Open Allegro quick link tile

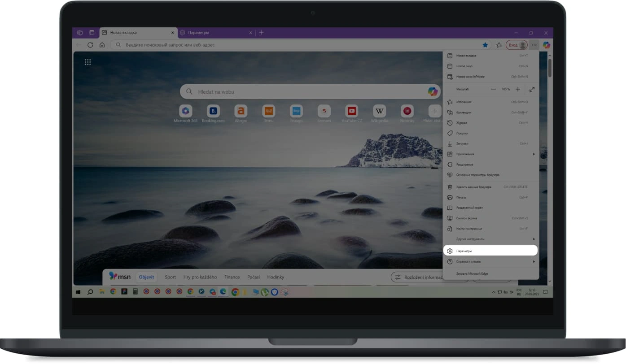241,114
